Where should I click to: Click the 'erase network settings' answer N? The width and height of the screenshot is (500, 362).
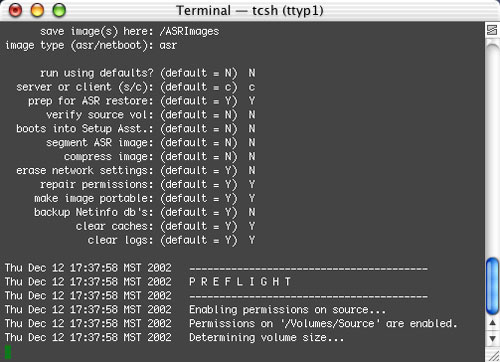click(252, 171)
